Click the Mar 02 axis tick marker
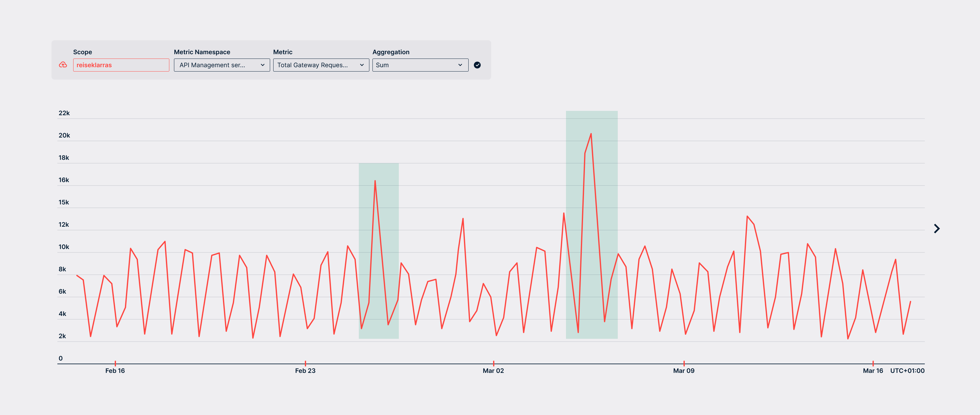The height and width of the screenshot is (415, 980). [494, 363]
